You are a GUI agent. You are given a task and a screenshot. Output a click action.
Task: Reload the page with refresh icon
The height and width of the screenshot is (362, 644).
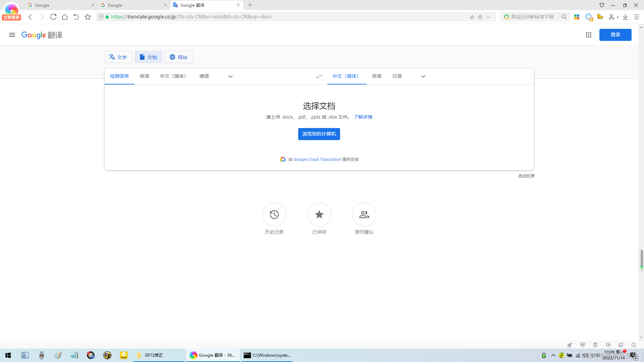click(53, 17)
